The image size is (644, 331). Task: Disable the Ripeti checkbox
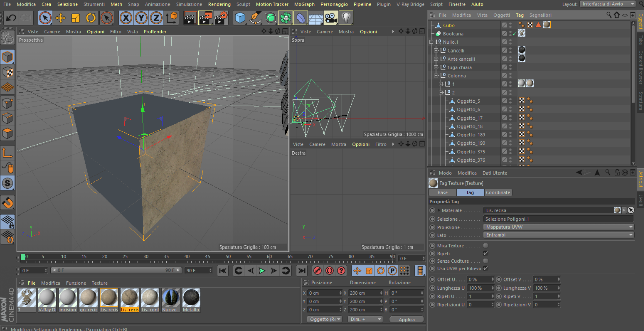pyautogui.click(x=485, y=253)
